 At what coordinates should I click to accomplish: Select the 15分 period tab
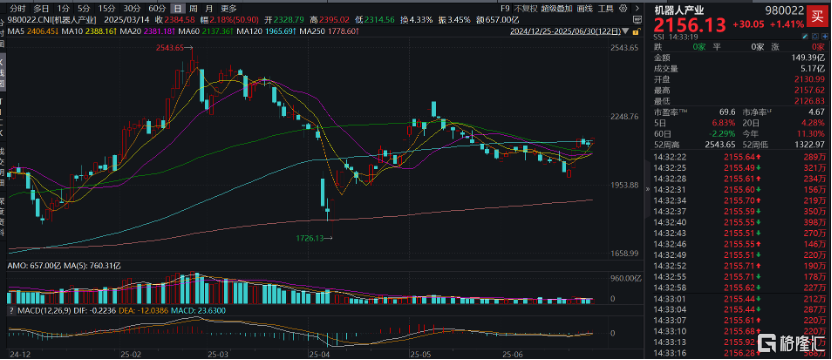[106, 8]
